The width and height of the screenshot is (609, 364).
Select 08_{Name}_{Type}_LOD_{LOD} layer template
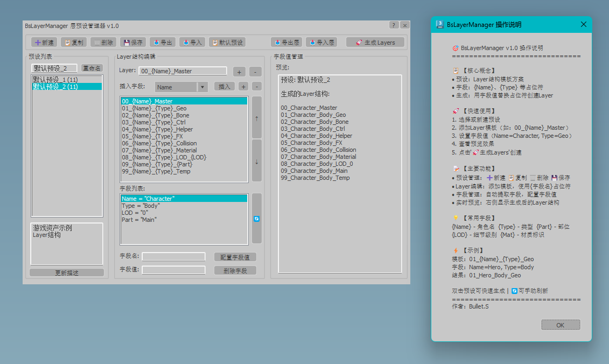click(184, 157)
